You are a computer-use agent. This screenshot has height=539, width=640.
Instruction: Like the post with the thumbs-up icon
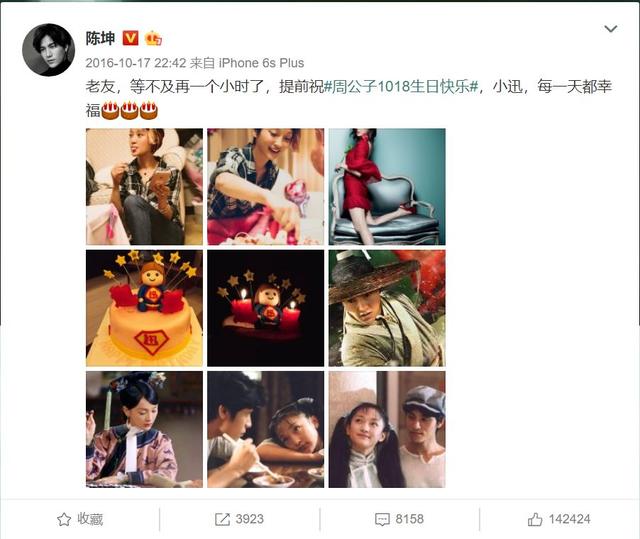(x=535, y=519)
